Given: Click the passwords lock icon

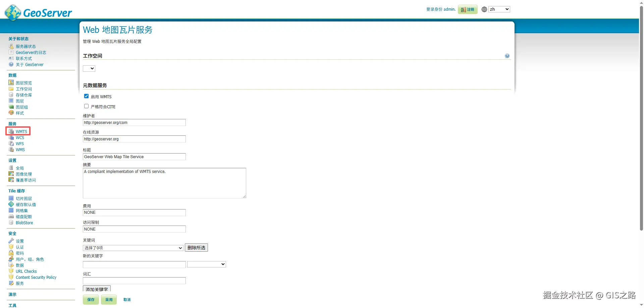Looking at the screenshot, I should (x=11, y=253).
